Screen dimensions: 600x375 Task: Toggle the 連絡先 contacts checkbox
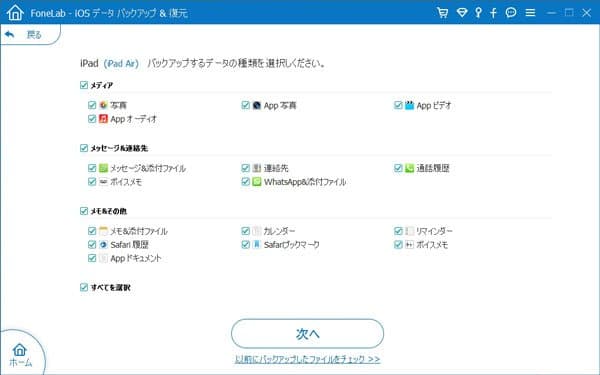pos(246,168)
